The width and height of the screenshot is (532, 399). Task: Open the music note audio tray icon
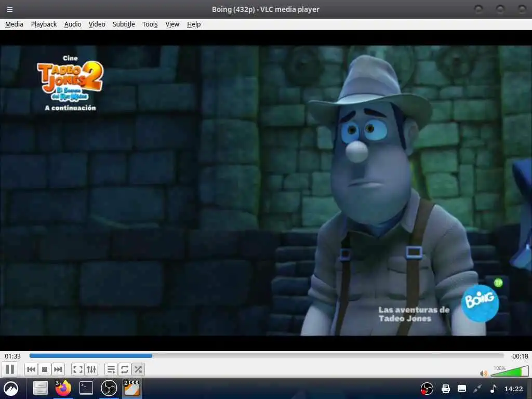coord(494,389)
